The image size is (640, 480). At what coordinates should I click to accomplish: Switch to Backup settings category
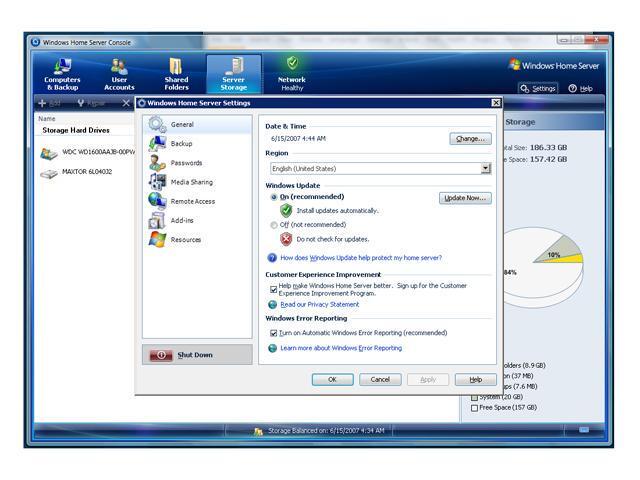point(198,144)
